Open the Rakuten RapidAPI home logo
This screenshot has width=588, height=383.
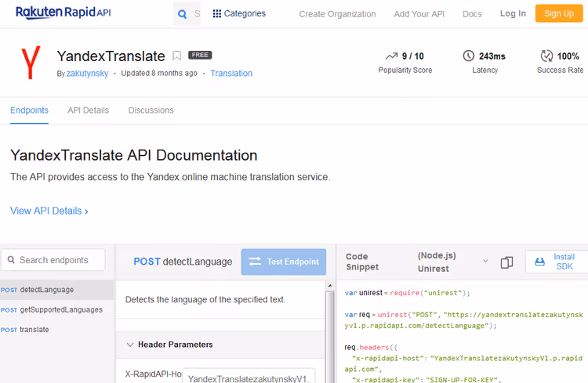point(63,13)
